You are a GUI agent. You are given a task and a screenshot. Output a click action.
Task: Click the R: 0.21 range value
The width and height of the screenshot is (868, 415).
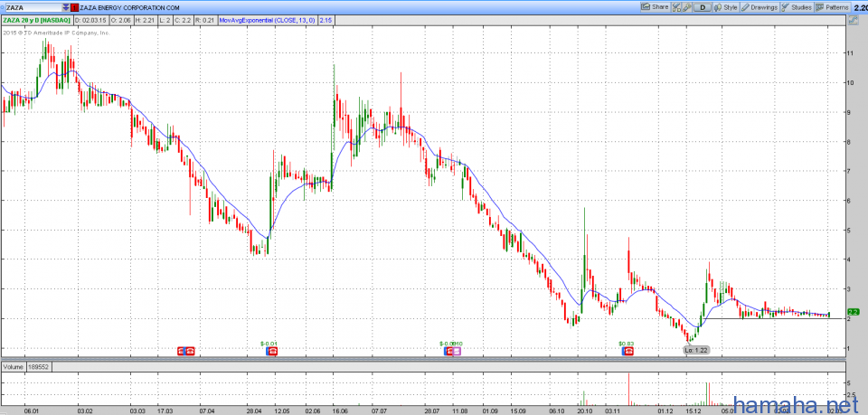click(203, 21)
